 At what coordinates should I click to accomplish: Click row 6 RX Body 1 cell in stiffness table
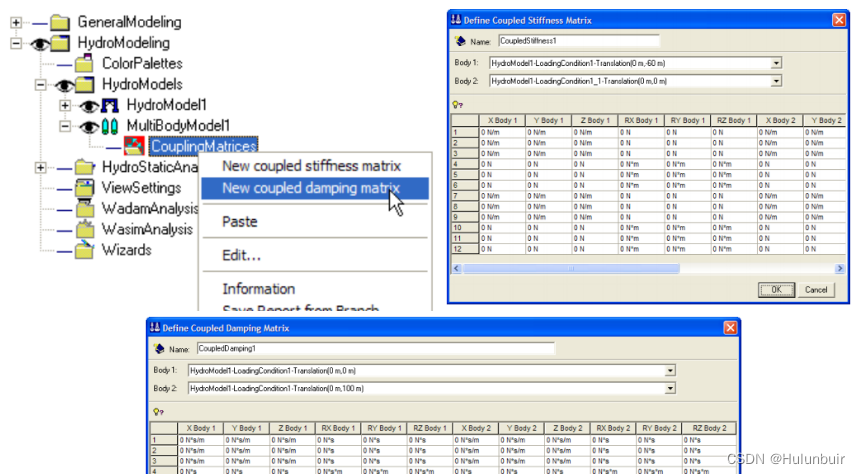click(641, 185)
